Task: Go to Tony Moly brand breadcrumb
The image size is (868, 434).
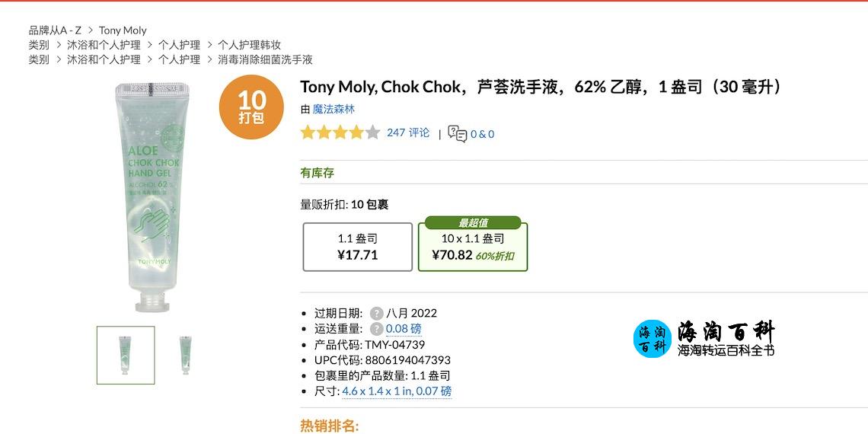Action: click(x=123, y=30)
